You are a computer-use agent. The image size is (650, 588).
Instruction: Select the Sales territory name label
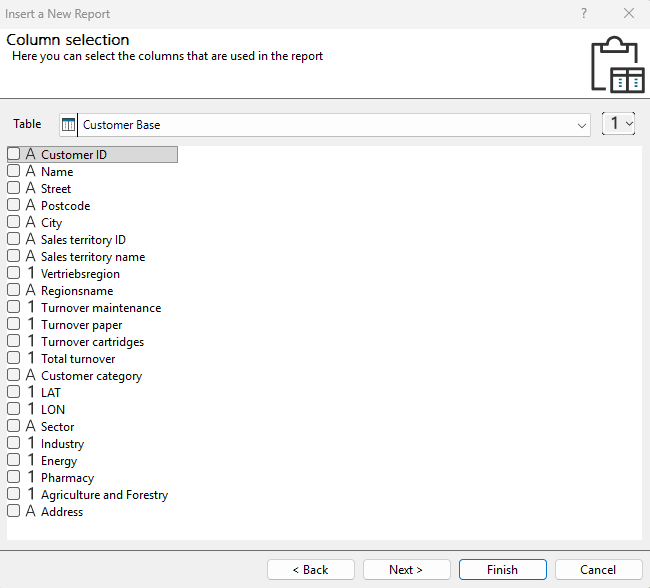click(x=93, y=257)
